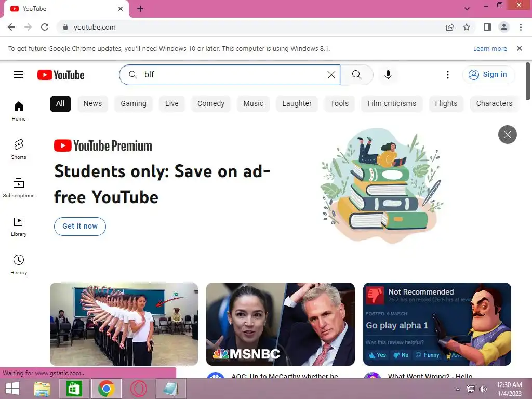Open Windows Start button
The image size is (532, 399).
(x=12, y=389)
